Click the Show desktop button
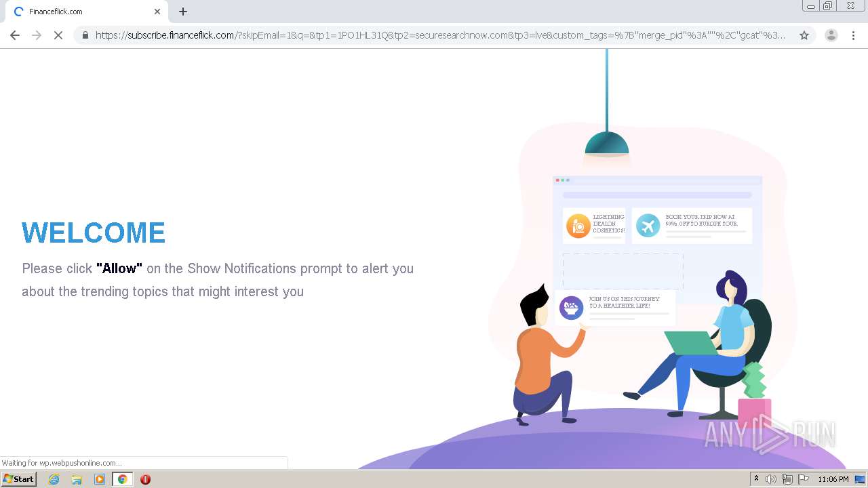Image resolution: width=868 pixels, height=488 pixels. 861,479
